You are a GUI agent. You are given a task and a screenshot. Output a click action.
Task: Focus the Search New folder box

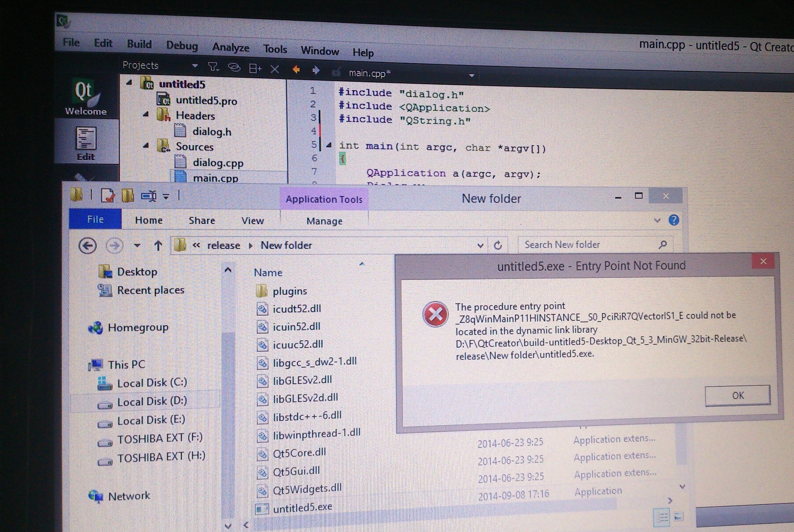[x=595, y=245]
